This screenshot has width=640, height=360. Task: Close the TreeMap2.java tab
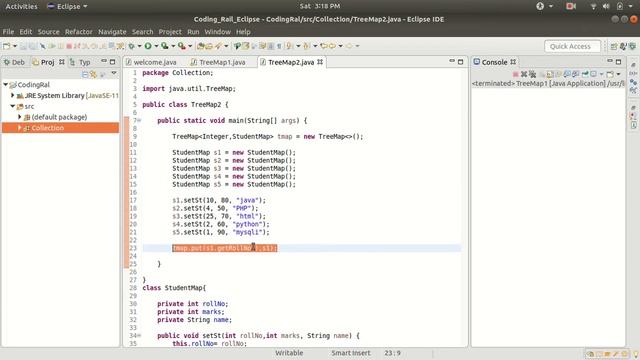tap(320, 62)
